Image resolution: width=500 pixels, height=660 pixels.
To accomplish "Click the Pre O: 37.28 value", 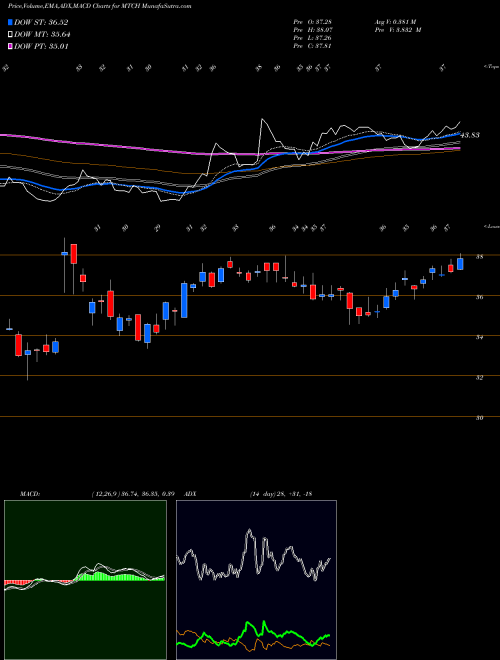I will (312, 21).
